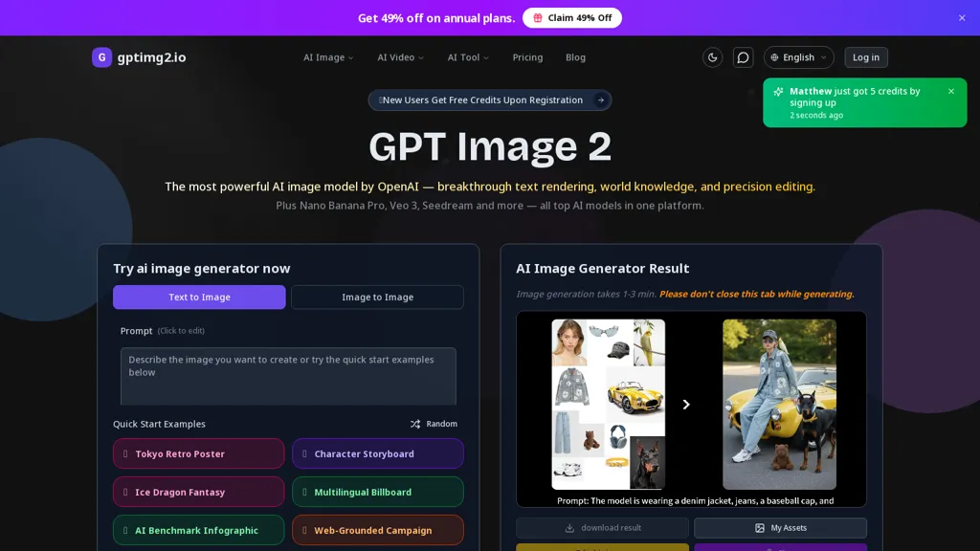980x551 pixels.
Task: Focus the prompt description text area
Action: pyautogui.click(x=288, y=376)
